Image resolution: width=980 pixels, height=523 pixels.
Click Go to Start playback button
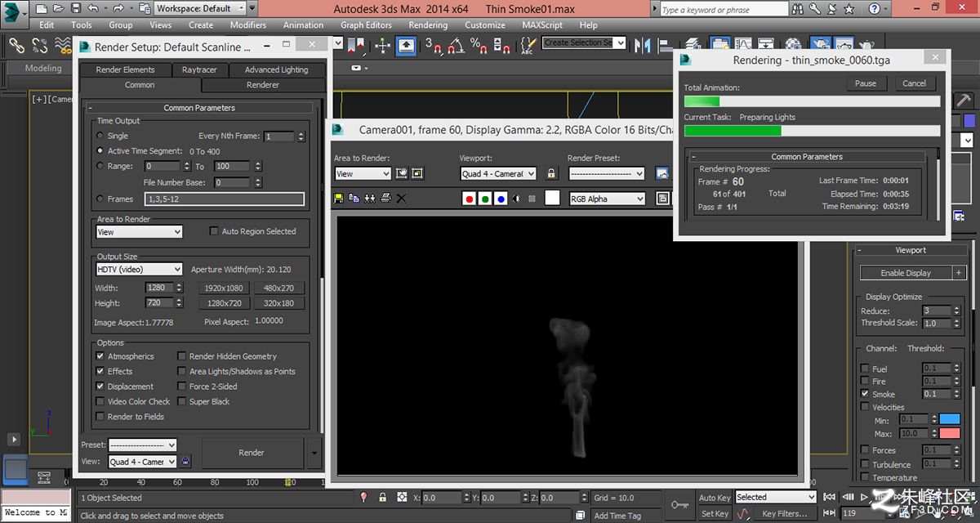pyautogui.click(x=830, y=496)
